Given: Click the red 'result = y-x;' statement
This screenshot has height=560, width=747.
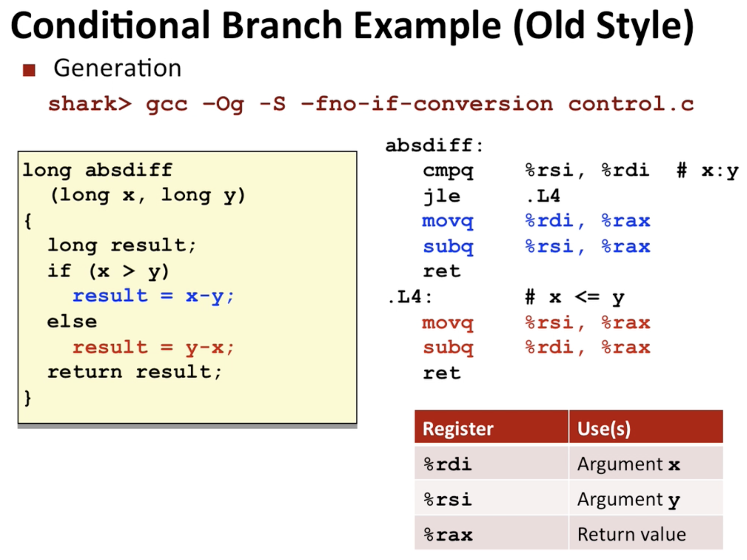Looking at the screenshot, I should 153,348.
